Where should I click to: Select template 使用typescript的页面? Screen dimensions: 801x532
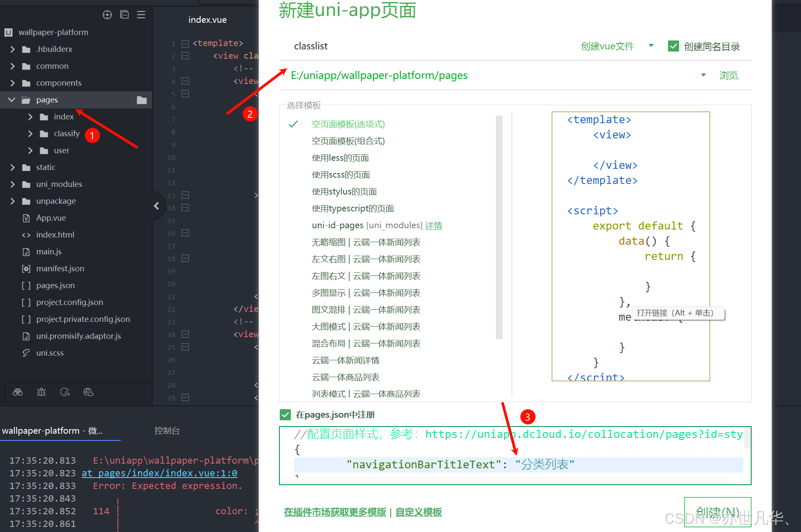click(352, 208)
